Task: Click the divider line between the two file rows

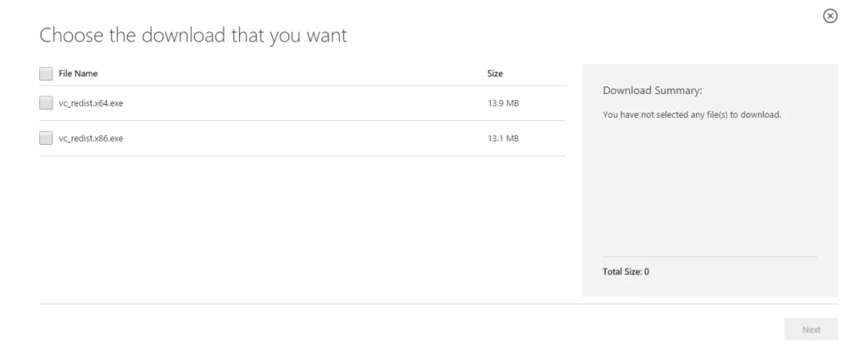Action: [x=302, y=121]
